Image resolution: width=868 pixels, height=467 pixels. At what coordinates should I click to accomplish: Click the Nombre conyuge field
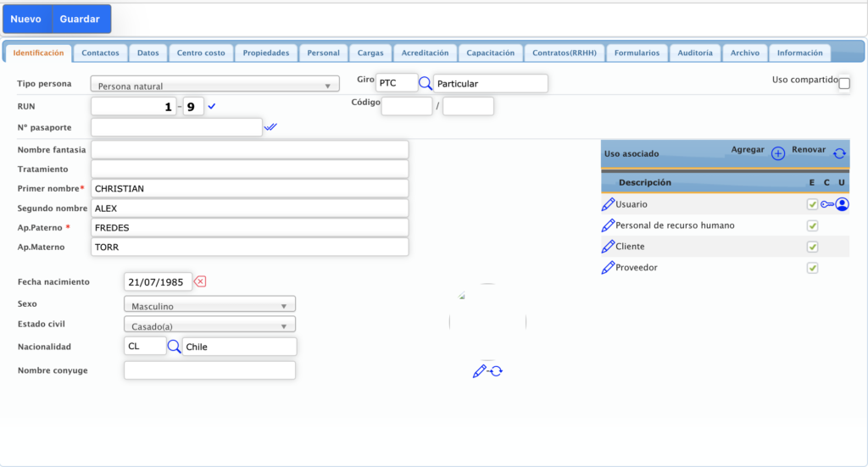[x=210, y=370]
